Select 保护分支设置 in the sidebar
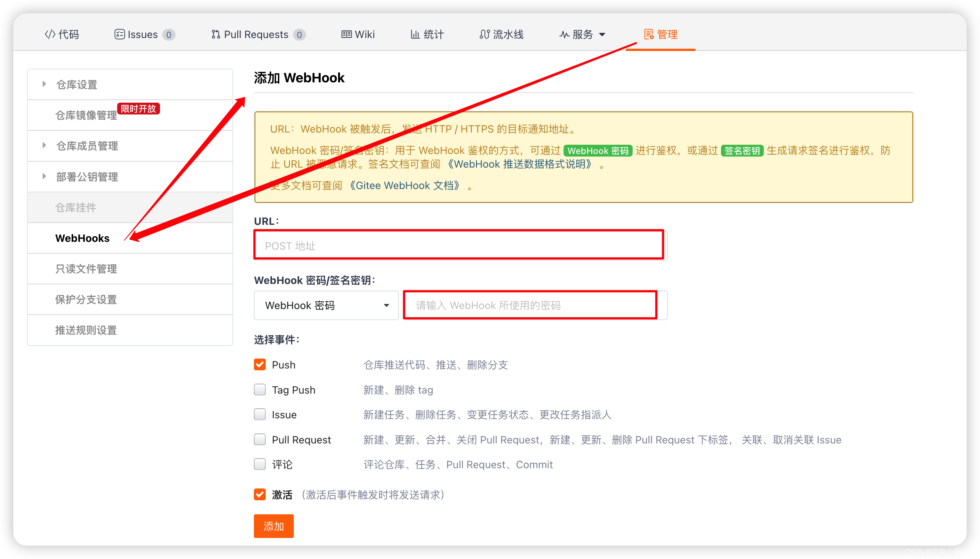Viewport: 980px width, 559px height. pos(86,299)
